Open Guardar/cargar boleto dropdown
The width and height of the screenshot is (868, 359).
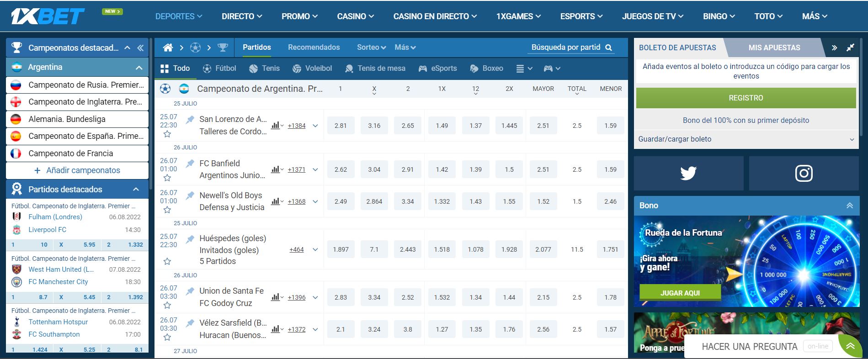coord(746,139)
